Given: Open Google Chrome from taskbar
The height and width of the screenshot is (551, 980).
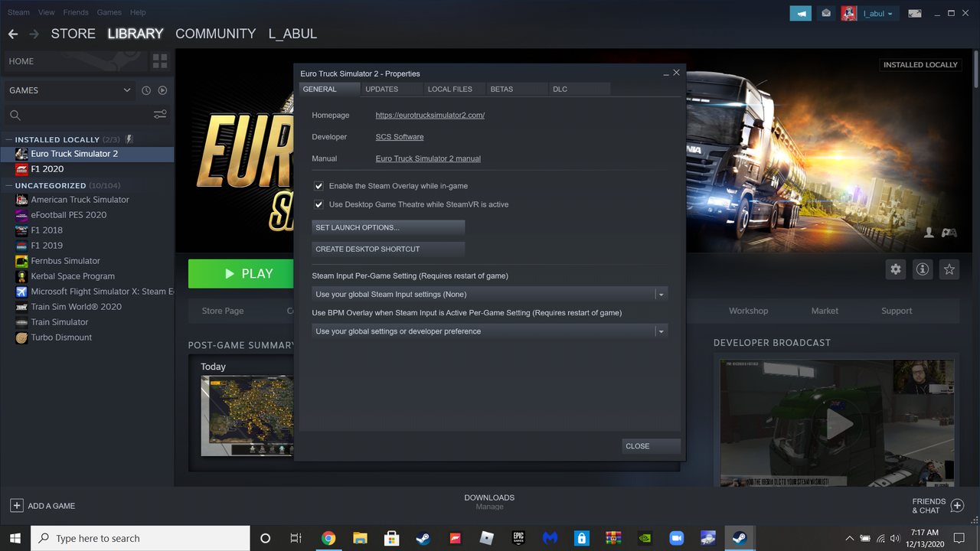Looking at the screenshot, I should click(328, 538).
